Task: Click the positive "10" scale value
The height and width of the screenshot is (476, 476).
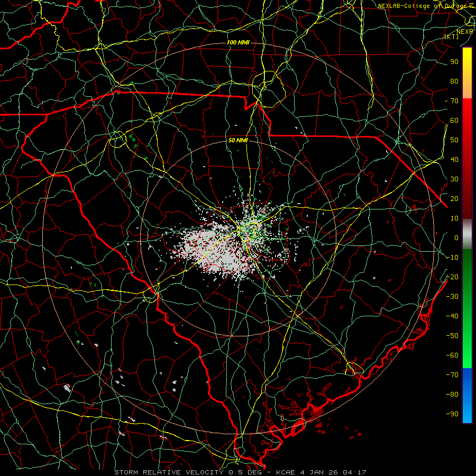Action: [x=454, y=218]
